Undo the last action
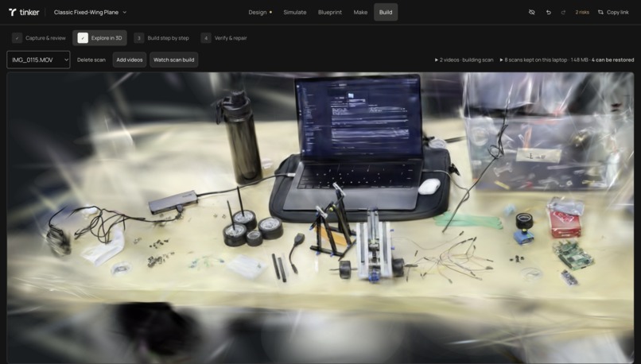The image size is (641, 364). [x=549, y=12]
